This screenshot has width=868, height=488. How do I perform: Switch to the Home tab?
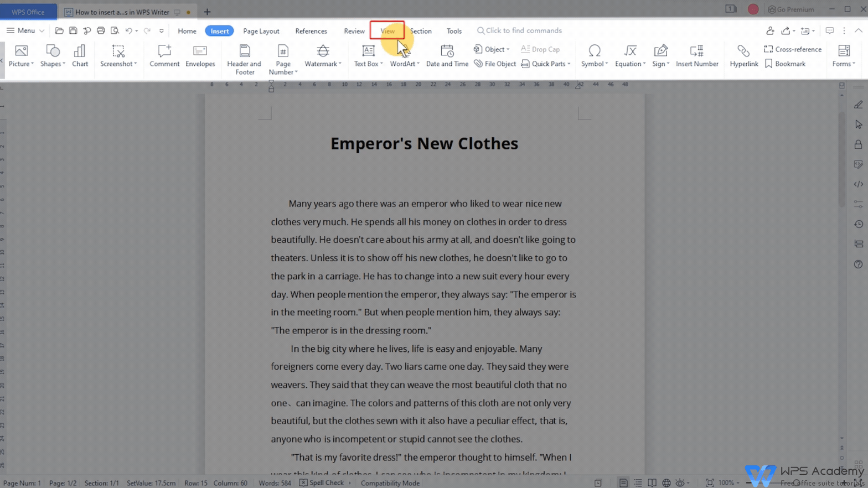187,31
